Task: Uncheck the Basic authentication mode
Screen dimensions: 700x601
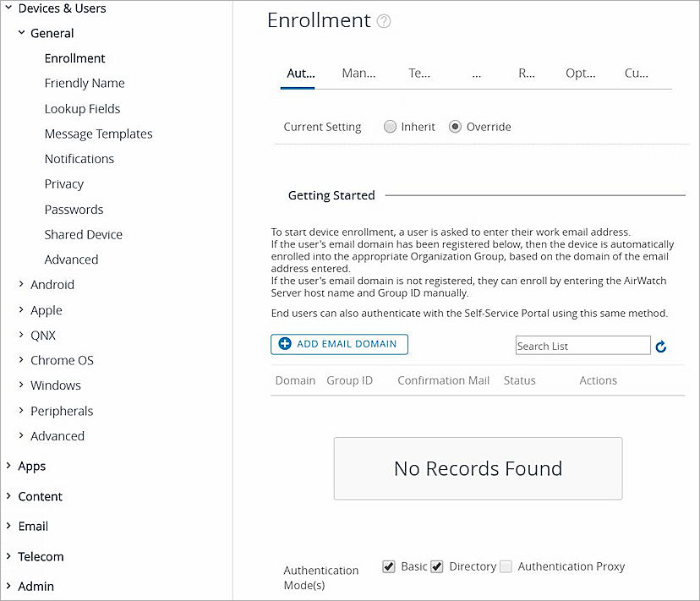Action: 390,566
